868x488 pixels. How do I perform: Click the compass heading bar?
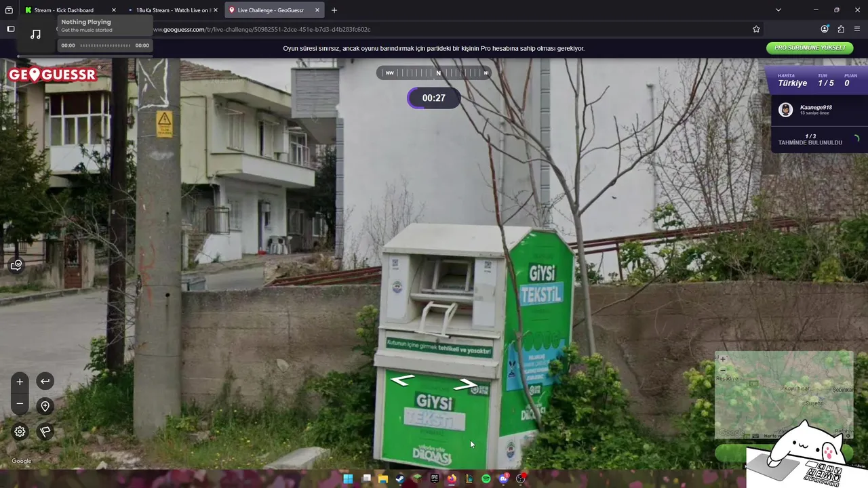click(x=433, y=73)
